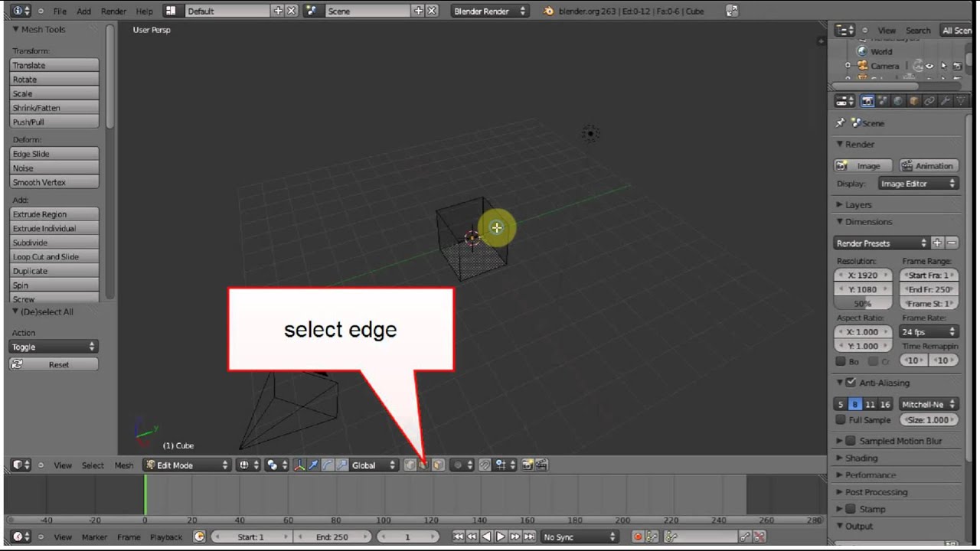Adjust the 50% resolution percentage slider
Screen dimensions: 980x551
coord(863,304)
